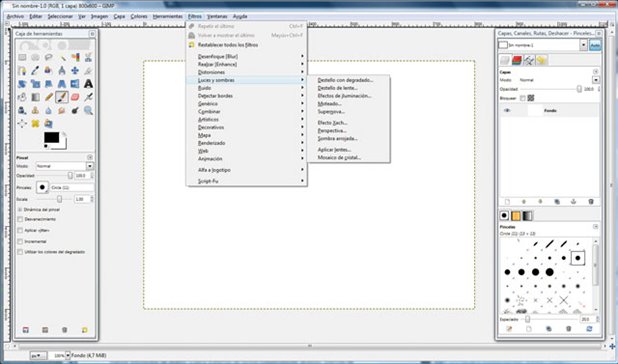Select the Fuzzy Select wand tool
The image size is (618, 364).
62,58
